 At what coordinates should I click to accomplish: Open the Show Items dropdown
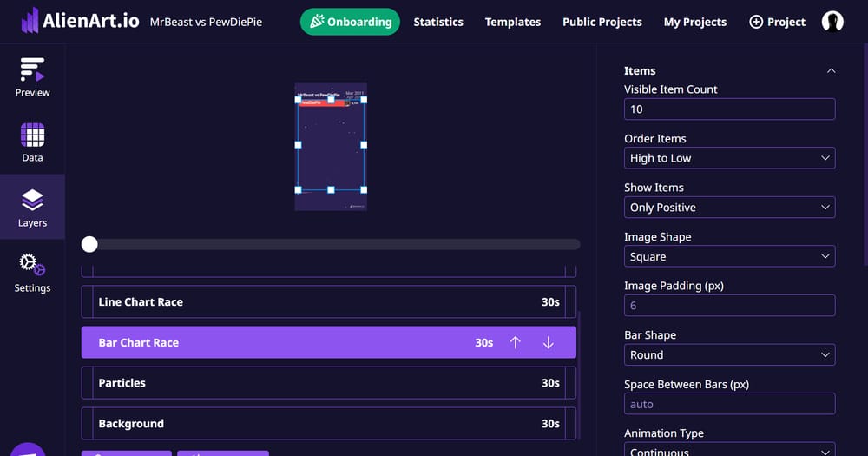coord(729,208)
